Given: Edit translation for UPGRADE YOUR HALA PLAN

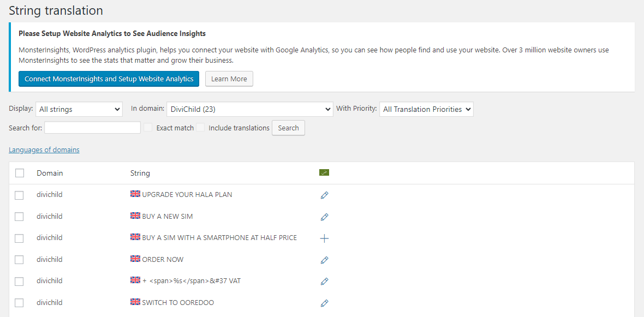Looking at the screenshot, I should (x=324, y=195).
